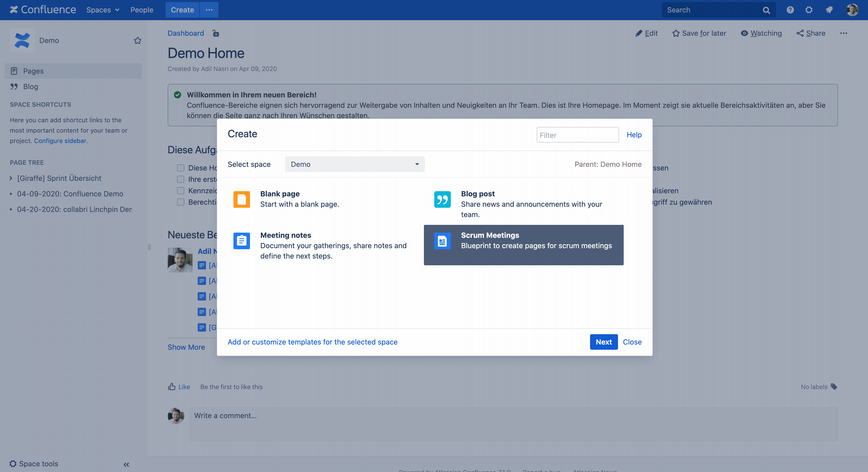
Task: Open Pages in the sidebar
Action: pos(73,71)
